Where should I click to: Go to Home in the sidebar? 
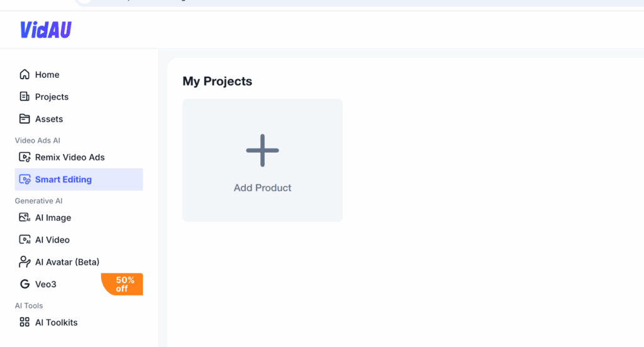coord(47,75)
